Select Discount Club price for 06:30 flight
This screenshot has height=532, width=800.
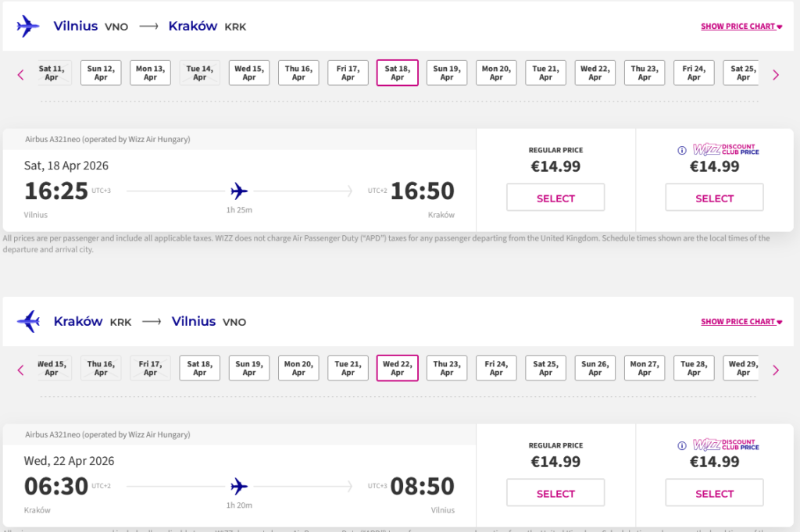(x=714, y=494)
